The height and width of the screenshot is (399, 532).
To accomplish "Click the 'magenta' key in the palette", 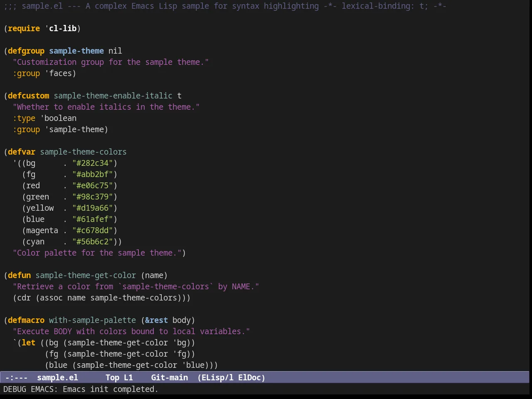I will (x=42, y=230).
